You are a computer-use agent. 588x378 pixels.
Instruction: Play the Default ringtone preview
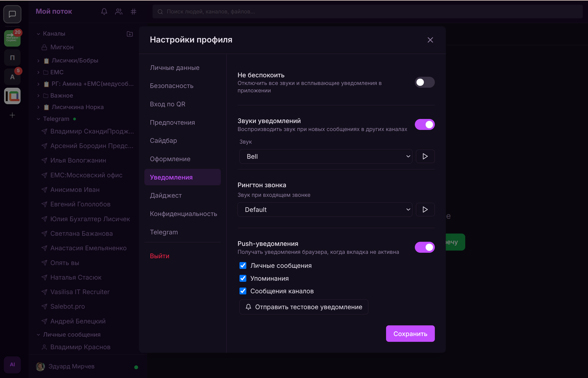(425, 210)
